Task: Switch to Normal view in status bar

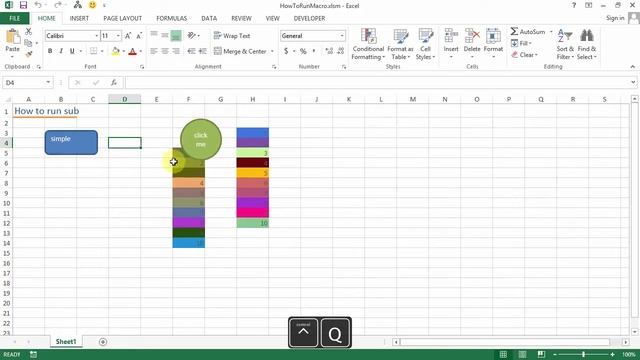Action: (x=503, y=354)
